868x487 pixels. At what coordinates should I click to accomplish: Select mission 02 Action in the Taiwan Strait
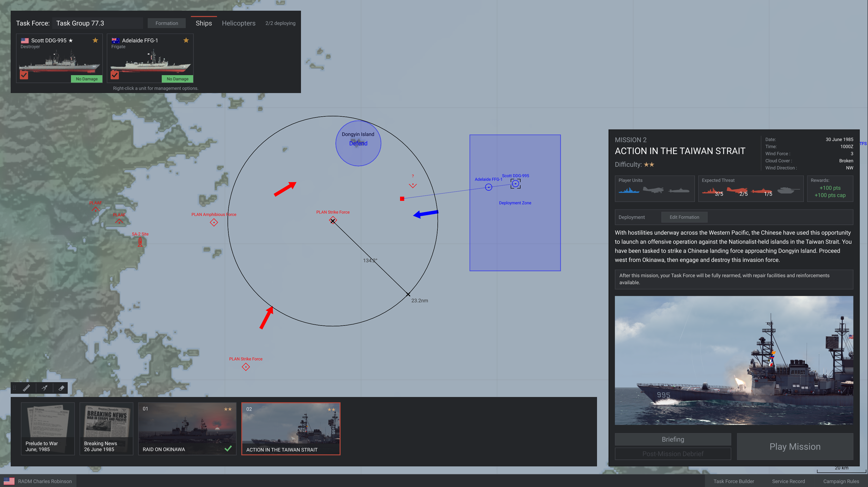[291, 429]
